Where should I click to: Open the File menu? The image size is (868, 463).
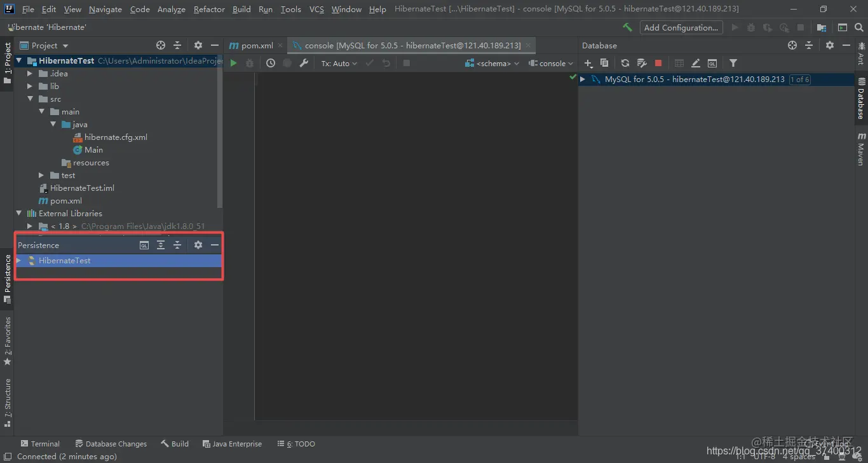click(28, 9)
